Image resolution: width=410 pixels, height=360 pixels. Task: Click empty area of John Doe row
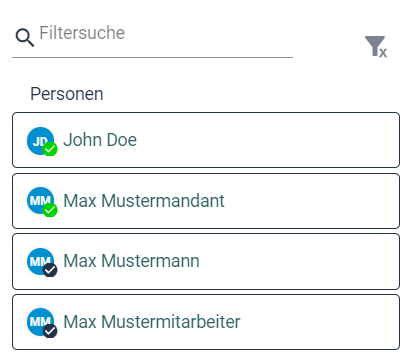[x=267, y=140]
